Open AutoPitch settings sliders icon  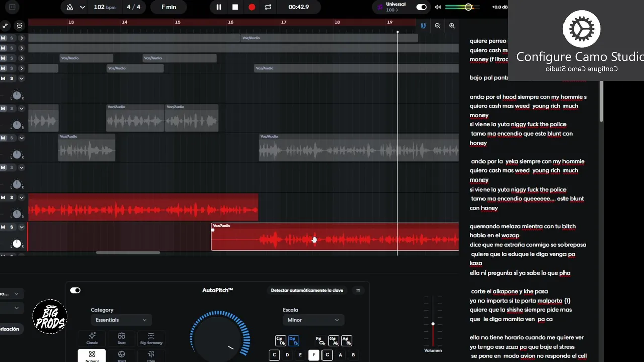[x=358, y=290]
